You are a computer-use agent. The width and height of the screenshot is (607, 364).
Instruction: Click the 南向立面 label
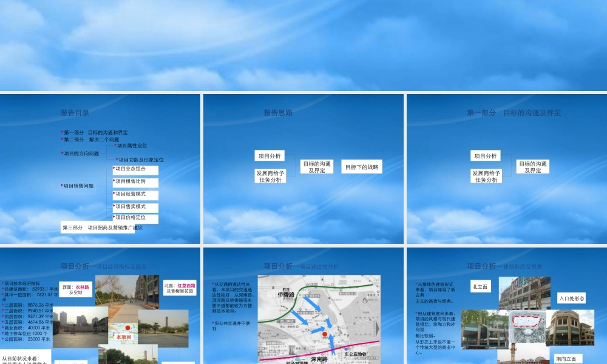[566, 359]
